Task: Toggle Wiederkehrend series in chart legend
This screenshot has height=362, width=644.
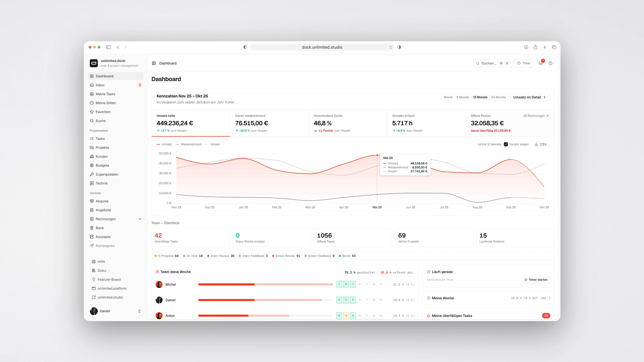Action: [x=189, y=144]
